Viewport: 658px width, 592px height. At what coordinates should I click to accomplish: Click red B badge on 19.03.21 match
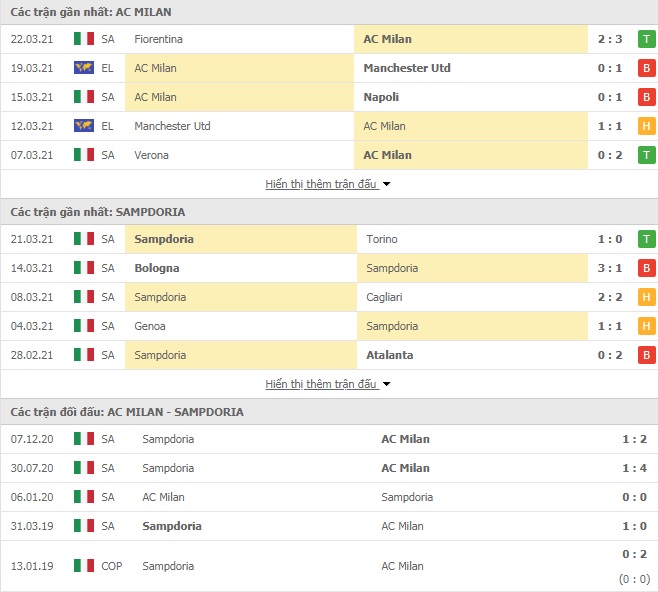click(x=647, y=68)
